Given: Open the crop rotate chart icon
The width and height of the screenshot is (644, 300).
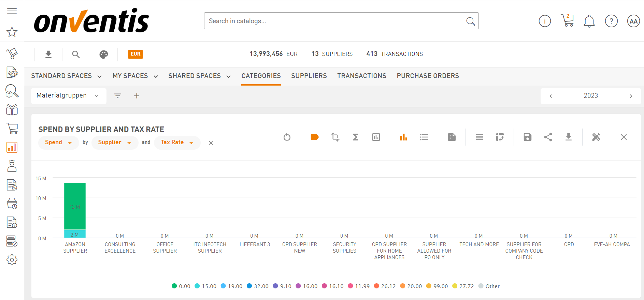Looking at the screenshot, I should click(x=335, y=137).
